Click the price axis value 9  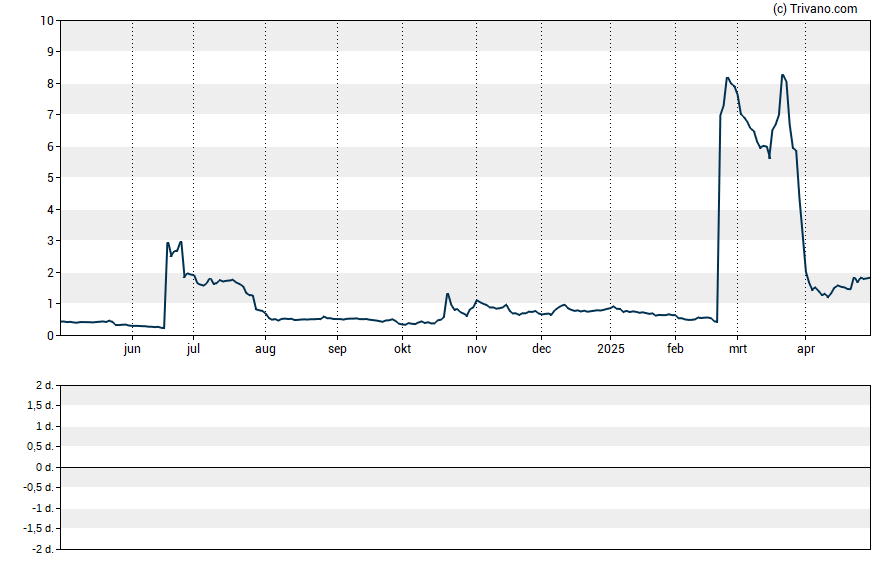point(50,52)
